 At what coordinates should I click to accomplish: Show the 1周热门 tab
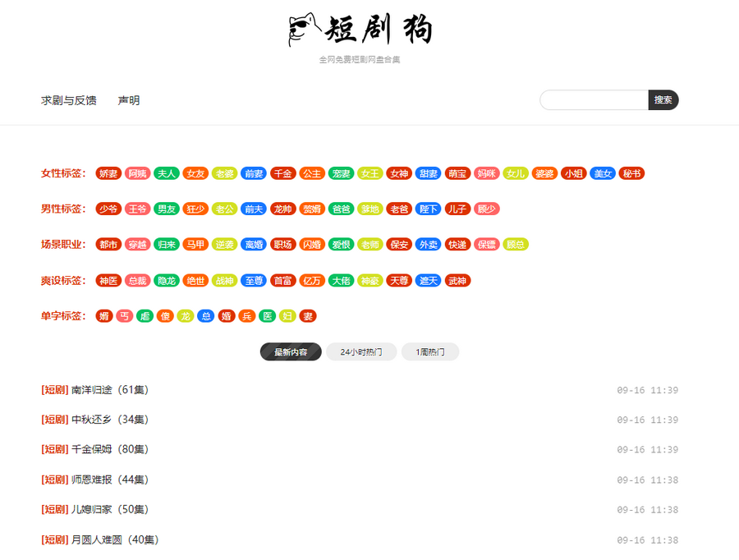[x=430, y=352]
